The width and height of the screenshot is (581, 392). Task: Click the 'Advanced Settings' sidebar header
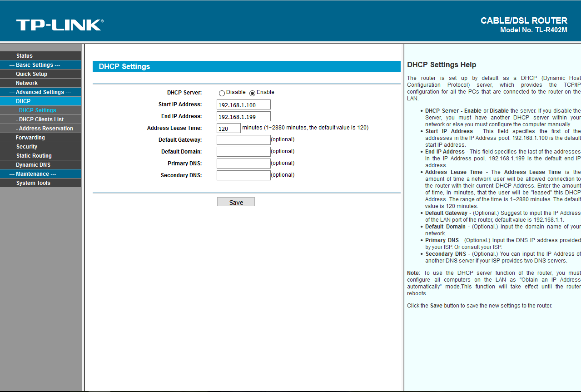40,92
